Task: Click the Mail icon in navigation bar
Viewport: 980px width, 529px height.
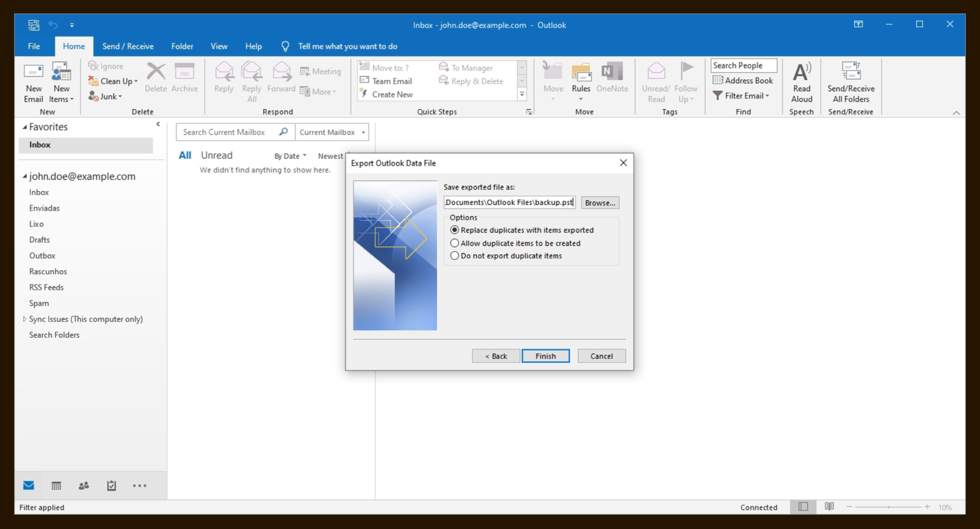Action: [x=29, y=486]
